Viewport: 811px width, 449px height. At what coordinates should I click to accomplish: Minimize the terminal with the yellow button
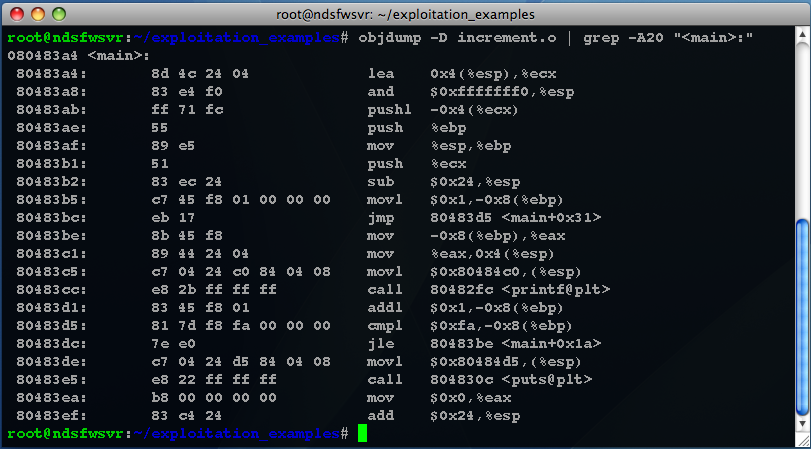38,14
